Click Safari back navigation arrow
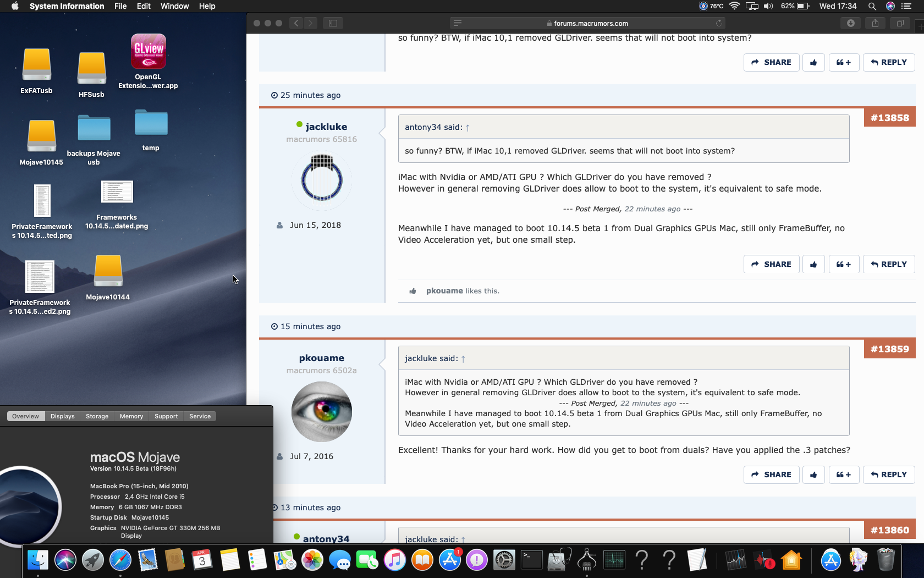 296,23
